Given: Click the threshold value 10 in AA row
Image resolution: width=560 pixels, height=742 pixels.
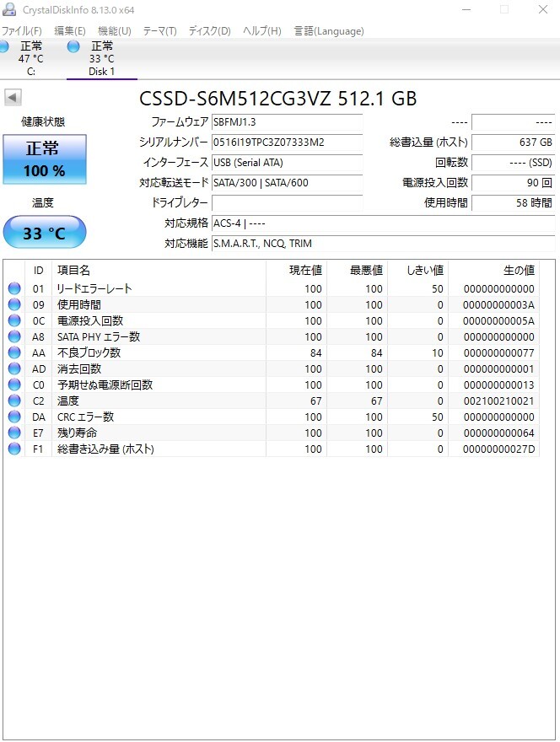Looking at the screenshot, I should click(x=438, y=352).
